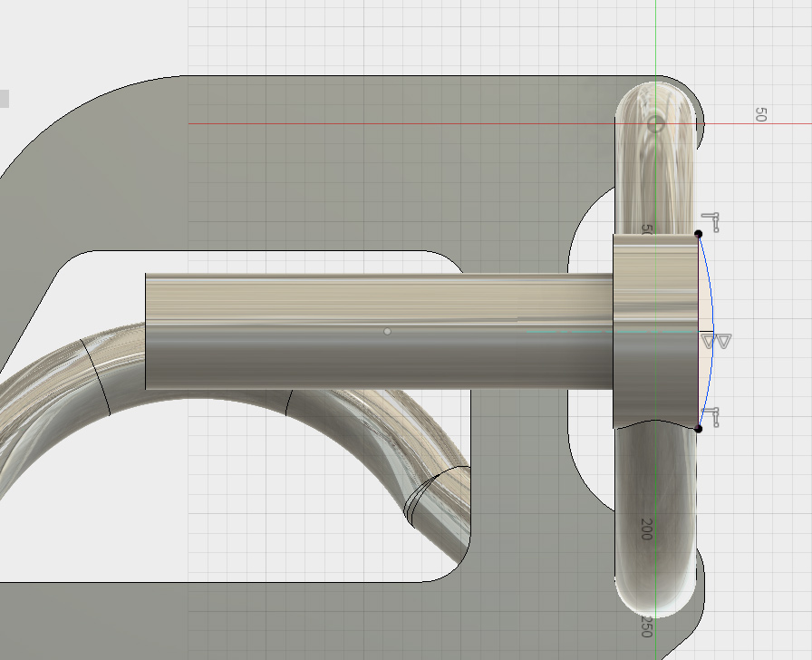Click the 250 ruler label near the bottom
Viewport: 812px width, 660px height.
click(x=646, y=626)
